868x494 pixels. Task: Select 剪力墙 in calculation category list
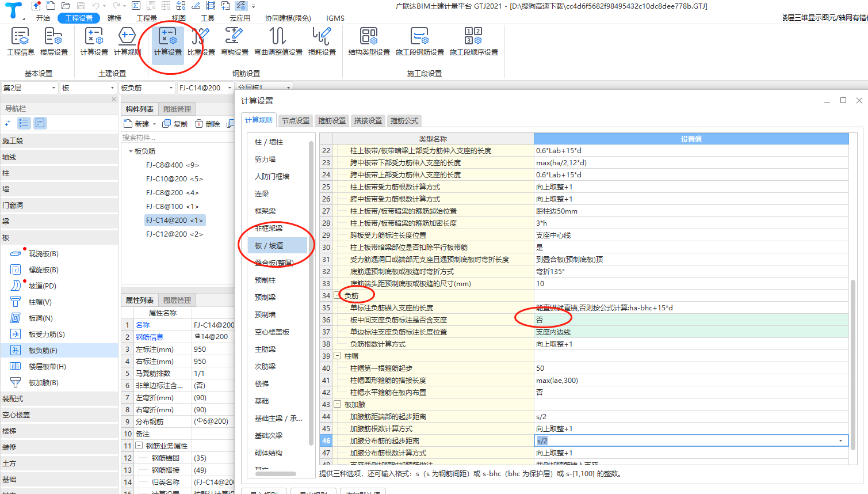coord(265,159)
